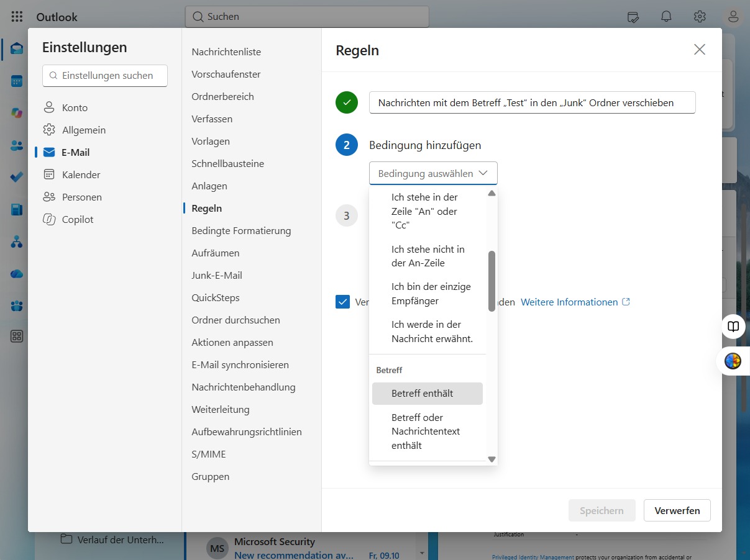Open notifications bell icon

(x=666, y=17)
